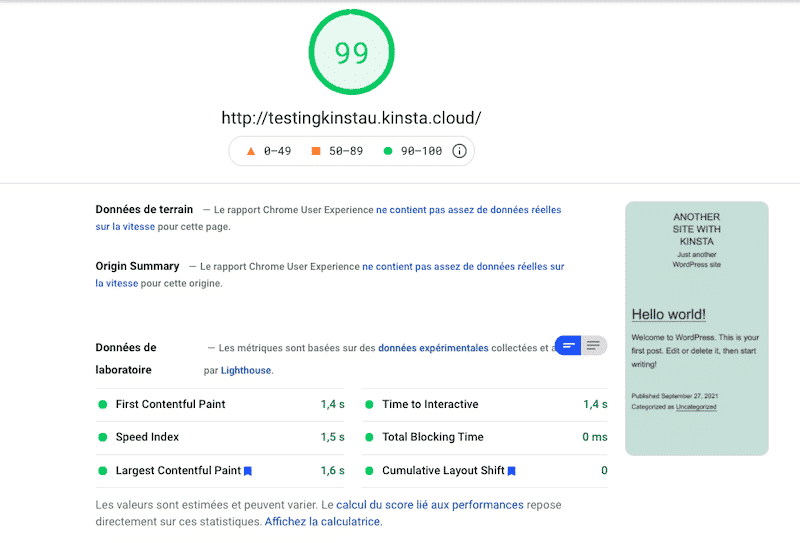The width and height of the screenshot is (800, 543).
Task: Click the 'Time to Interactive' metric label
Action: [x=430, y=404]
